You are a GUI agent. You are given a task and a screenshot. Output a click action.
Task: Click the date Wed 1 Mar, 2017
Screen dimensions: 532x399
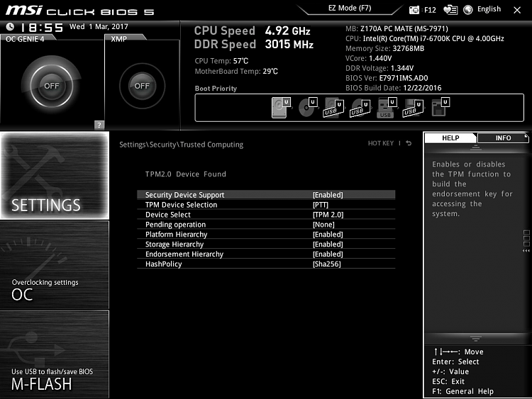pos(99,26)
